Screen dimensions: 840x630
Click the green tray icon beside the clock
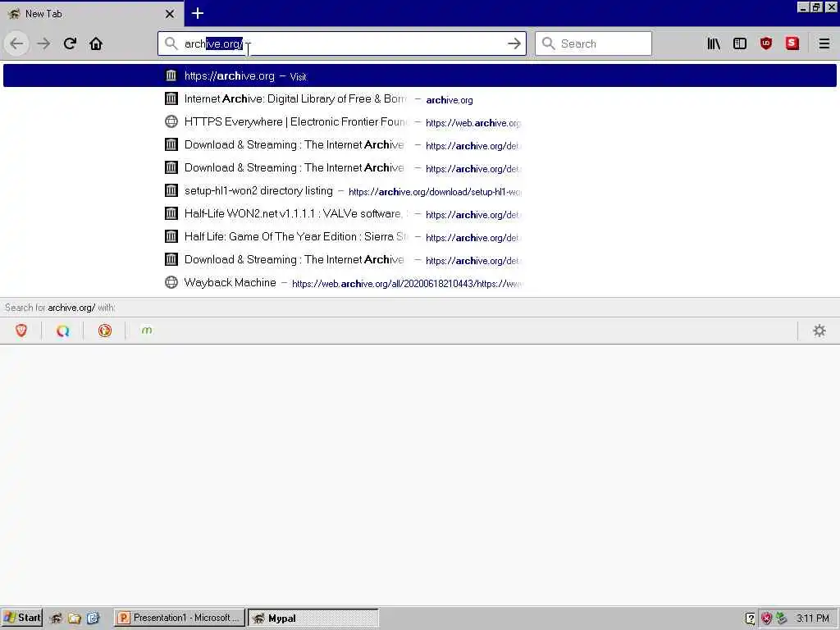(x=782, y=619)
